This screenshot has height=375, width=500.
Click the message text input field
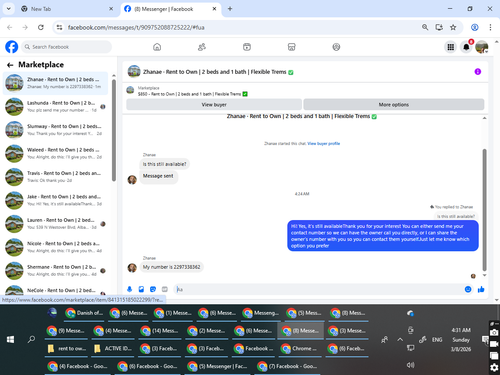[x=318, y=289]
